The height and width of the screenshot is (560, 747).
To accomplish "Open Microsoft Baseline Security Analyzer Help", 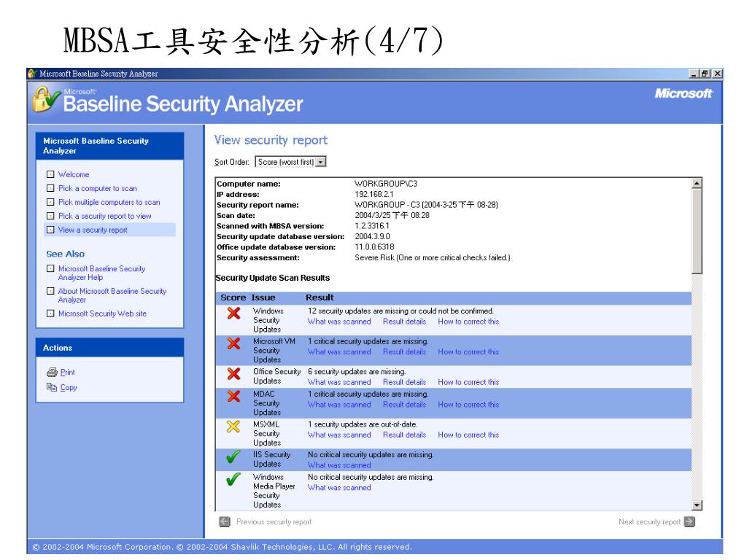I will tap(101, 273).
